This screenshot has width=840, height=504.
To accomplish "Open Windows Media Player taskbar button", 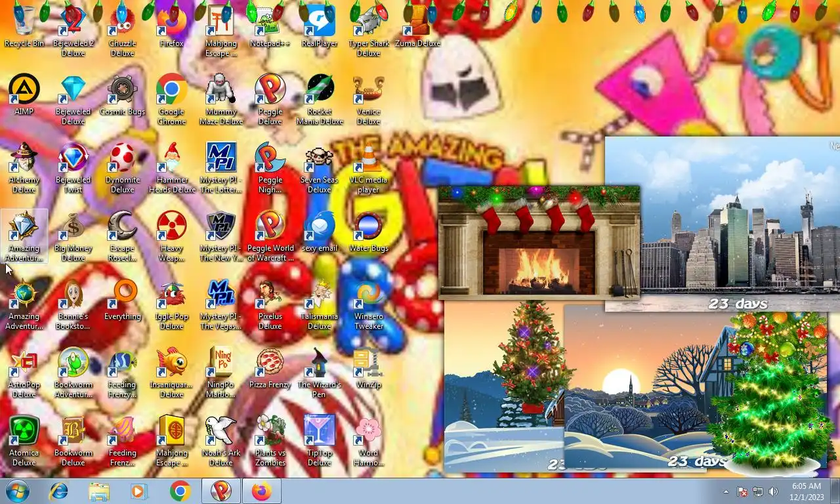I will click(x=139, y=491).
